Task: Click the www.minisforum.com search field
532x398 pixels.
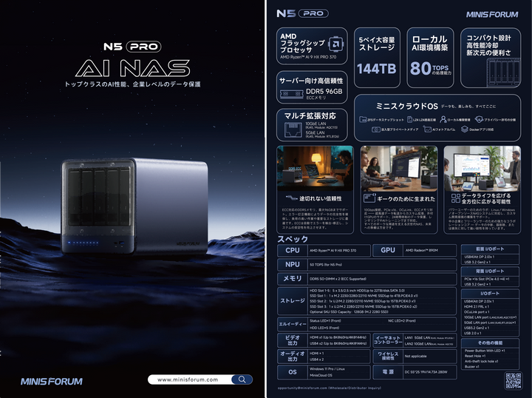Action: (x=192, y=380)
